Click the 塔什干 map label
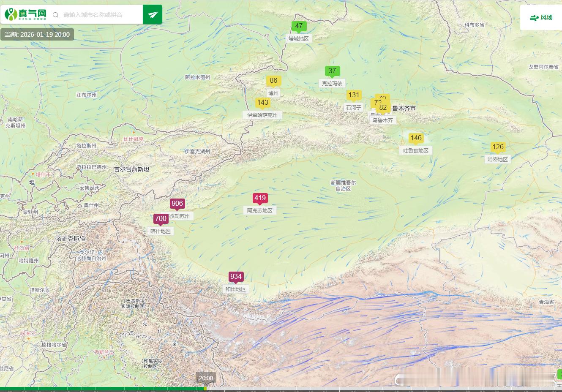This screenshot has width=562, height=392. 43,174
